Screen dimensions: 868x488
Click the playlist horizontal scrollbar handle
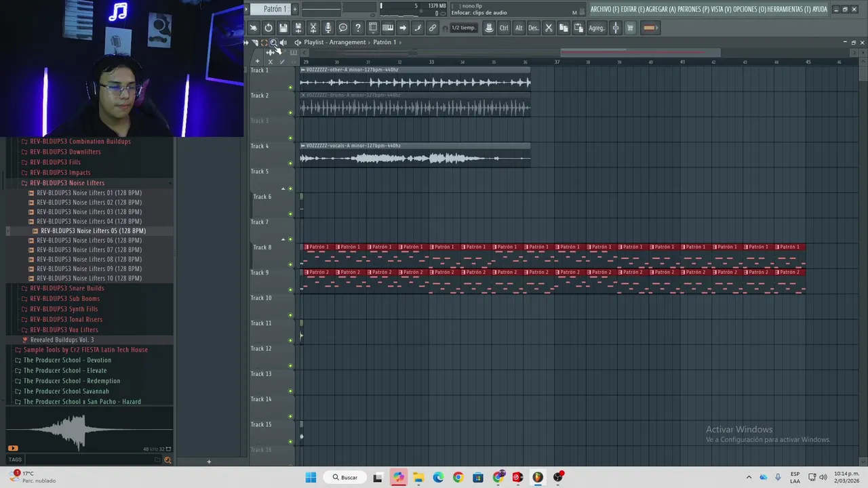click(x=641, y=52)
